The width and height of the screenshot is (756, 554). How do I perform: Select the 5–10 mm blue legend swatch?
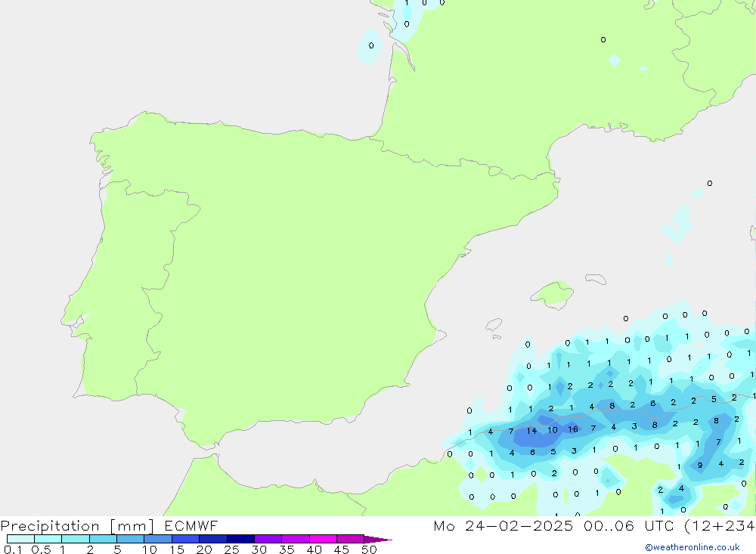coord(131,539)
